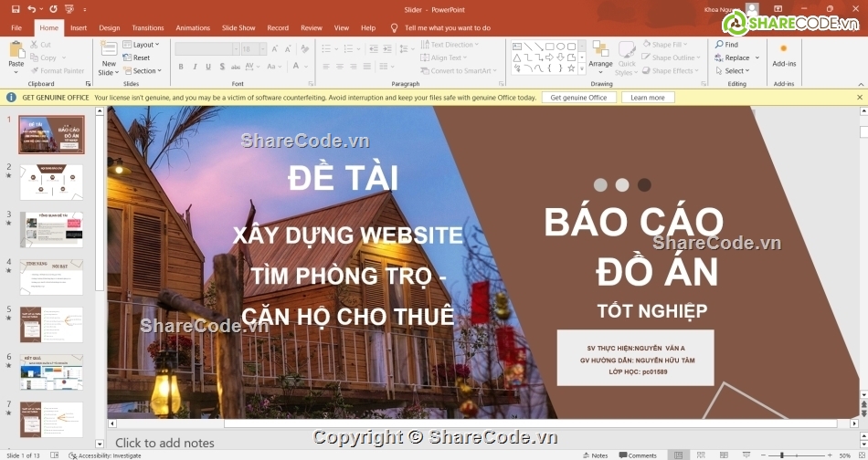Screen dimensions: 868x460
Task: Click Accessibility: Investigate in status bar
Action: tap(105, 455)
